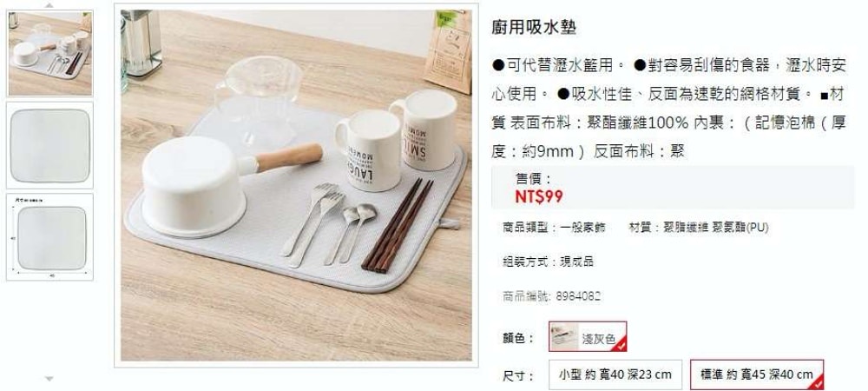Click the small preview image inside 淺灰色 swatch

(565, 337)
